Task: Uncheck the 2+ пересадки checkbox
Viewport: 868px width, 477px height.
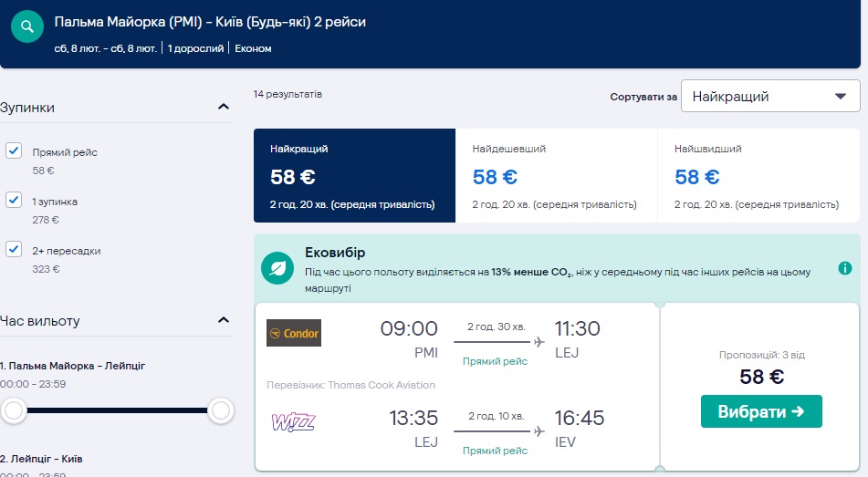Action: pos(14,250)
